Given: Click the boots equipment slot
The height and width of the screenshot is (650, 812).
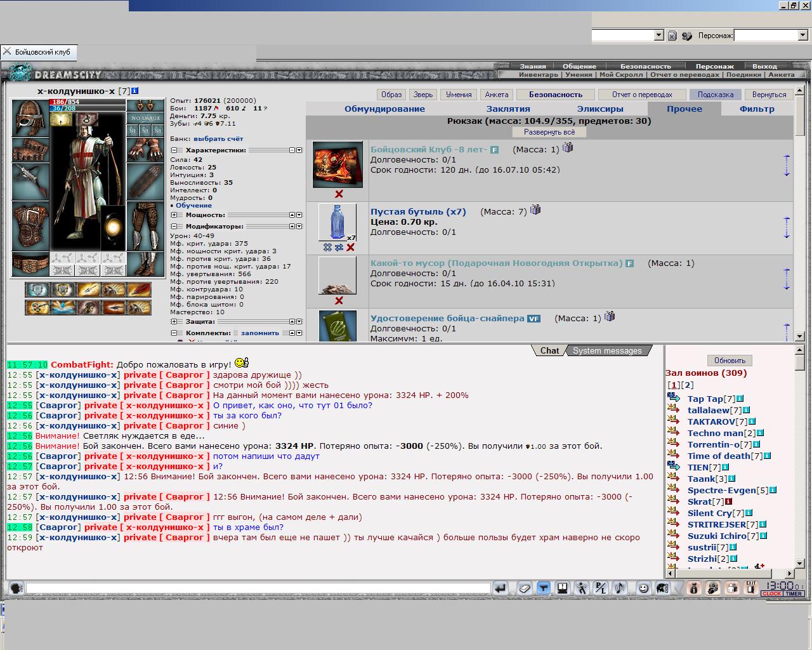Looking at the screenshot, I should point(145,264).
